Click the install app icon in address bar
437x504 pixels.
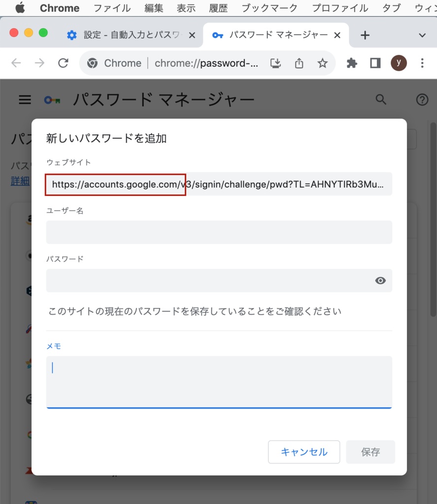(276, 63)
